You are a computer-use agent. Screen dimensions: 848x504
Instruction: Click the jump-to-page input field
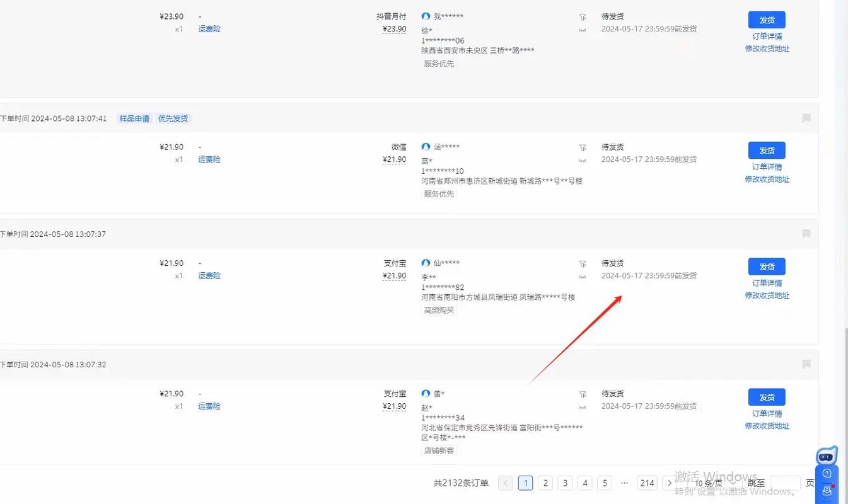[785, 483]
